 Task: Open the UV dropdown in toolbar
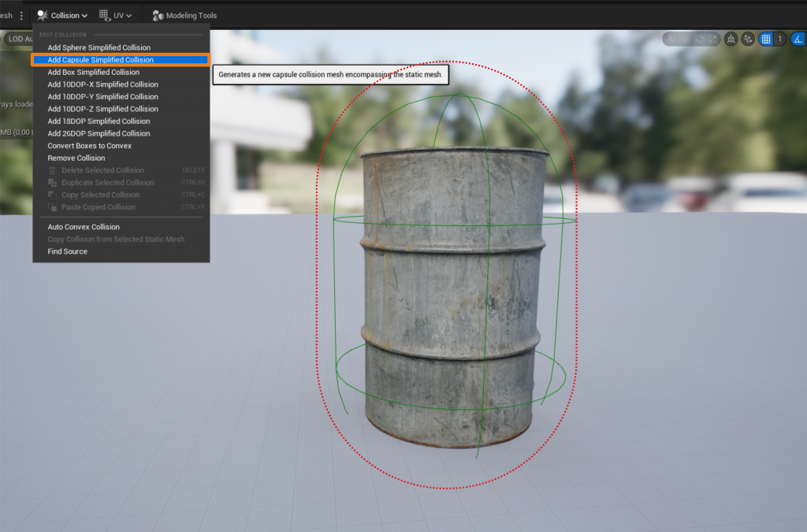(115, 16)
